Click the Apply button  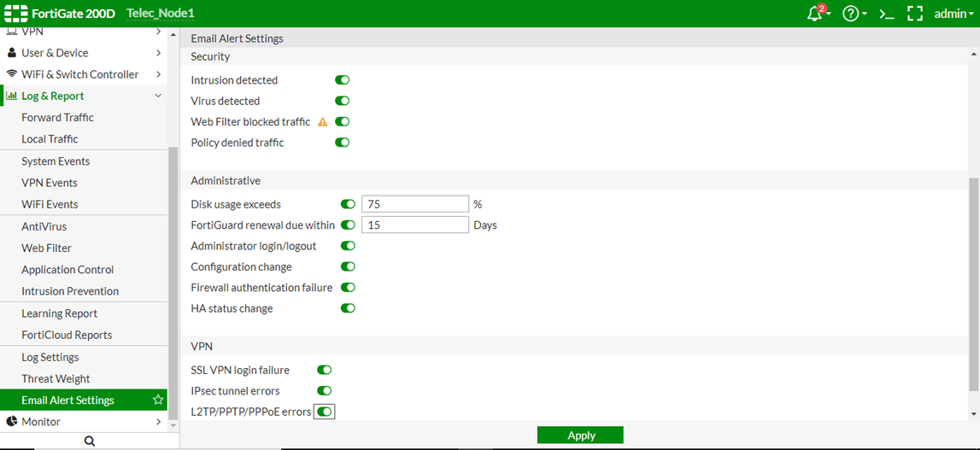[x=580, y=435]
